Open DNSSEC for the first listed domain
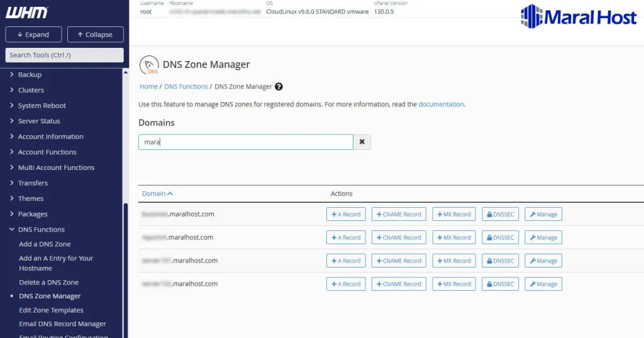 coord(500,214)
